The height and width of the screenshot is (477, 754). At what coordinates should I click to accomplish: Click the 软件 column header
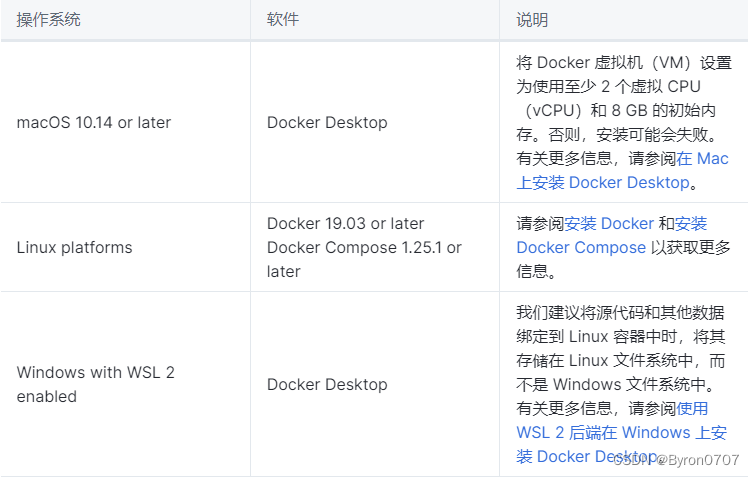click(283, 20)
